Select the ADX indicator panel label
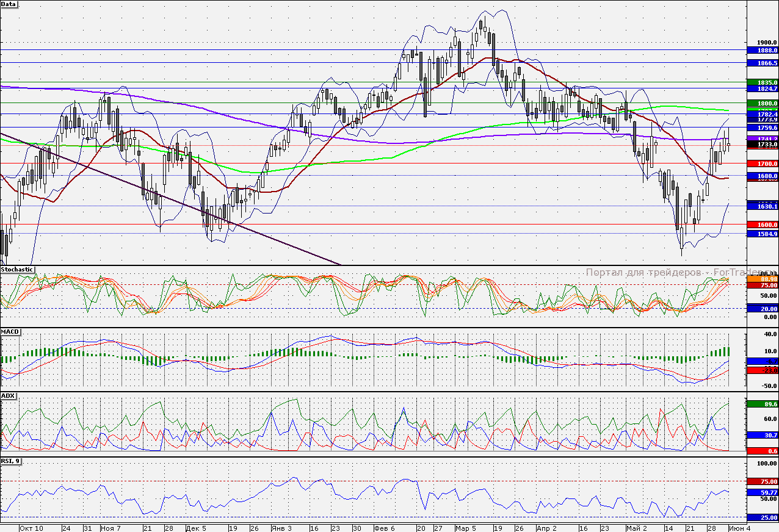 [x=9, y=396]
